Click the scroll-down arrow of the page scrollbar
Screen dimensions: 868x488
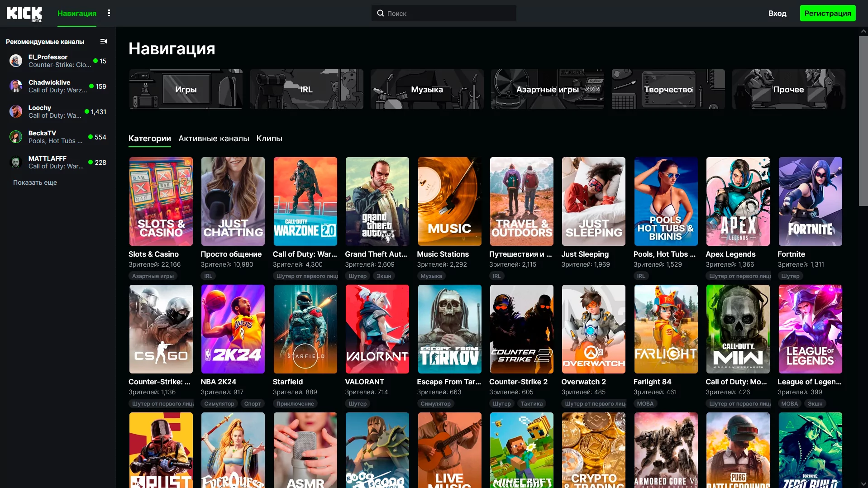[x=863, y=484]
